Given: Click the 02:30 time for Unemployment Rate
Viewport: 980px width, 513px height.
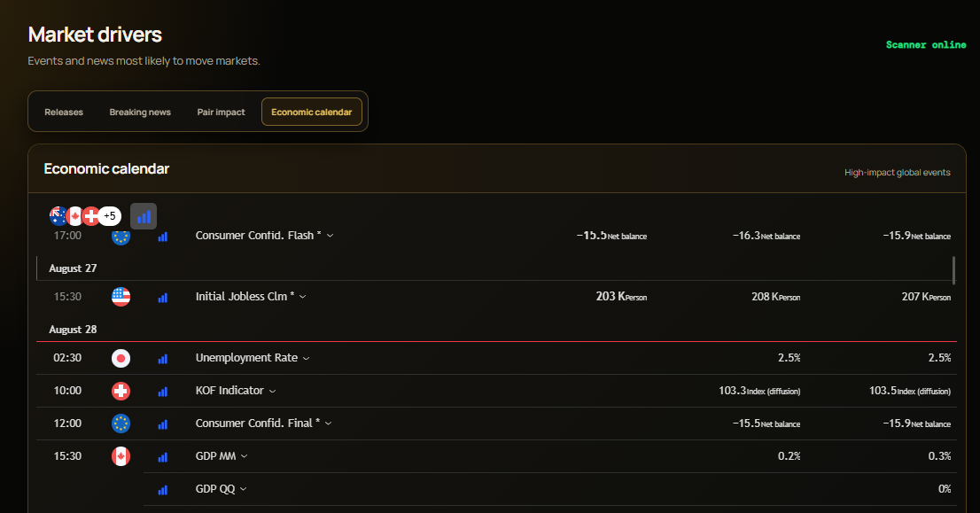Looking at the screenshot, I should [67, 358].
